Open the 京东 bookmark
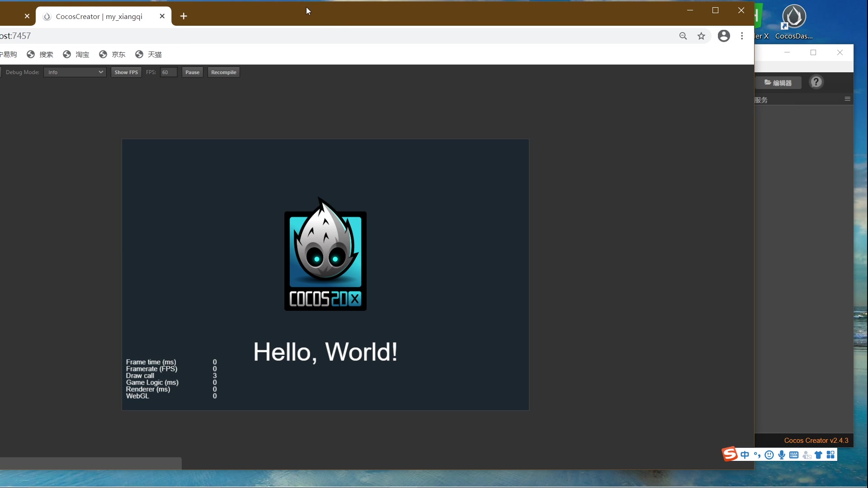This screenshot has height=488, width=868. click(x=113, y=54)
